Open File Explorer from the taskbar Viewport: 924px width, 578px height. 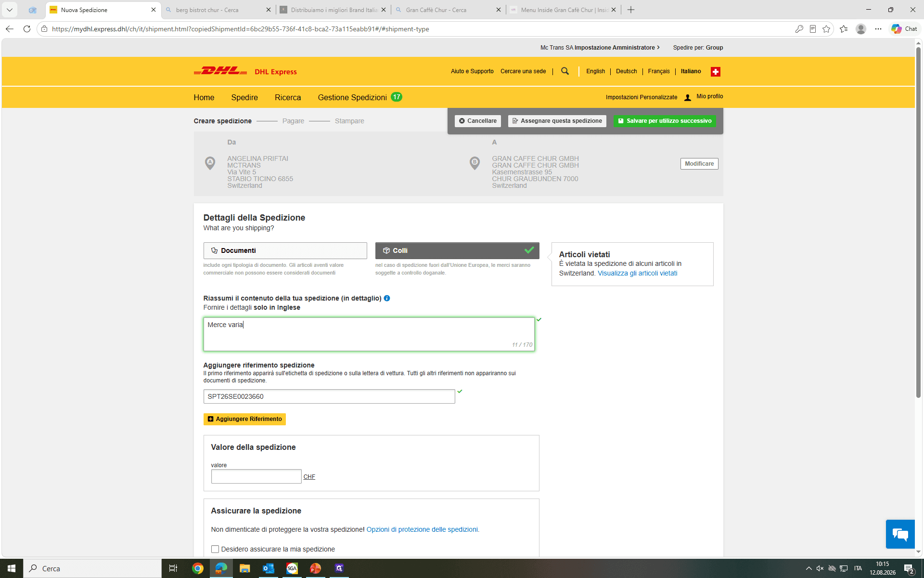pos(244,568)
